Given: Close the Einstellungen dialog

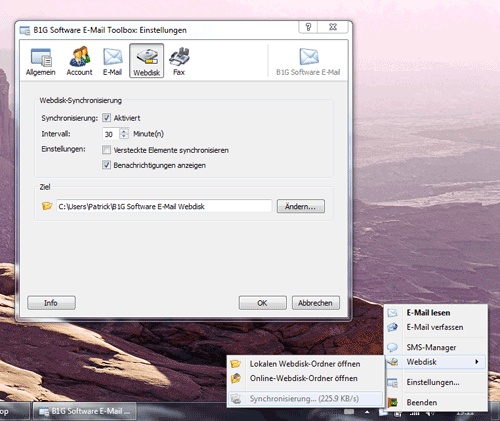Looking at the screenshot, I should tap(333, 27).
